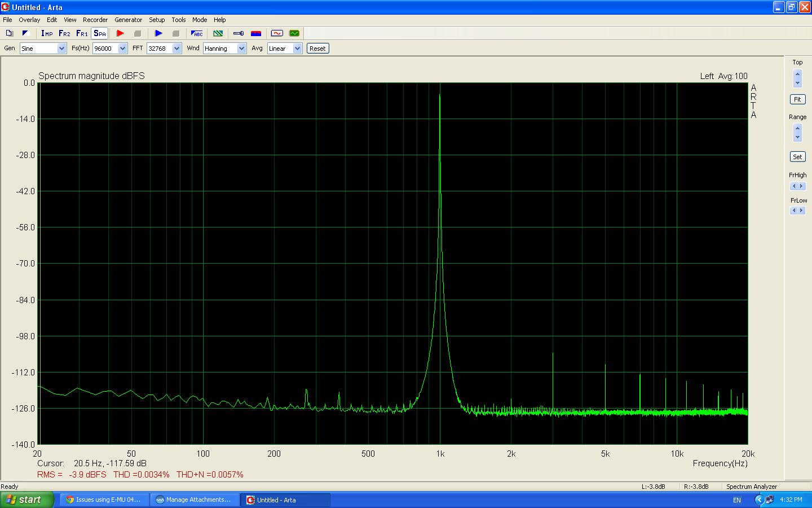Open the Recorder menu
The width and height of the screenshot is (812, 508).
[95, 20]
